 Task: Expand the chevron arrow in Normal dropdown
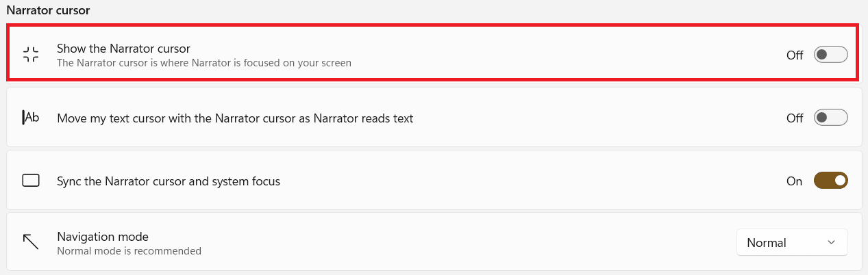(831, 242)
